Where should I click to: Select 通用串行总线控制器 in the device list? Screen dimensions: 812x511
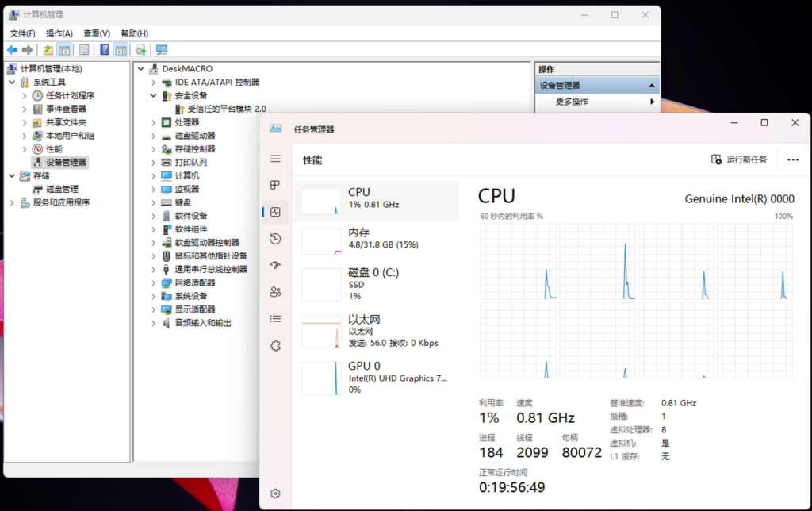coord(211,270)
